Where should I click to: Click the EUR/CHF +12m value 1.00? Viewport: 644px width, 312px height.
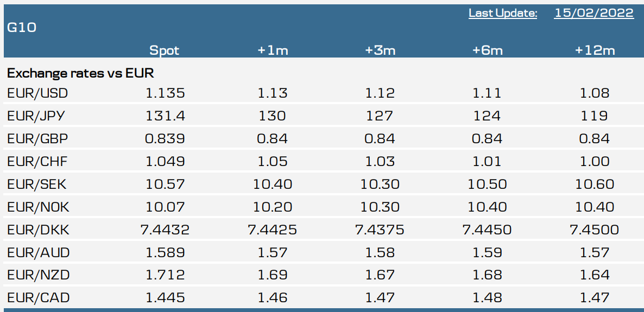pos(595,161)
